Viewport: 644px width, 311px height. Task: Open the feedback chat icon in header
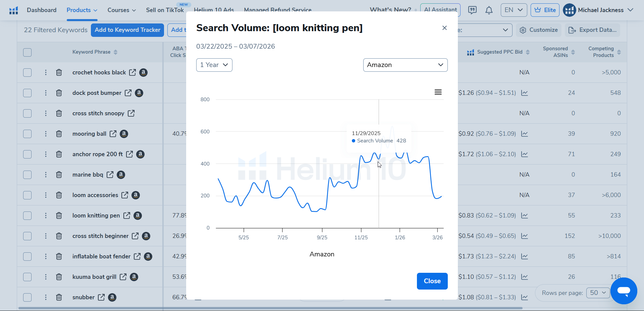point(472,10)
